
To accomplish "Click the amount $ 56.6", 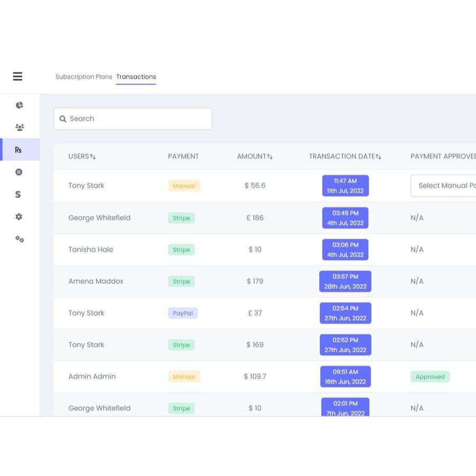I will click(255, 186).
